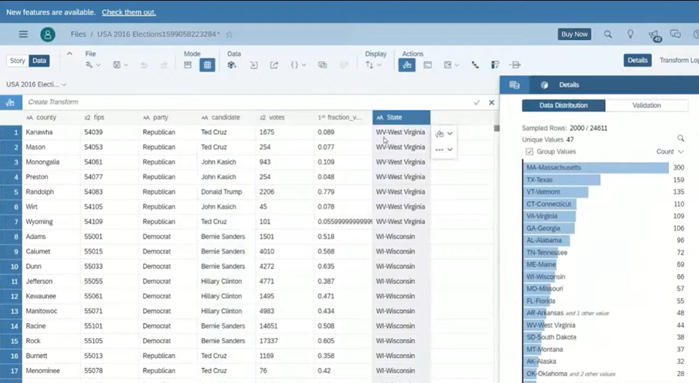Click the export data icon
The width and height of the screenshot is (699, 383).
pyautogui.click(x=274, y=65)
